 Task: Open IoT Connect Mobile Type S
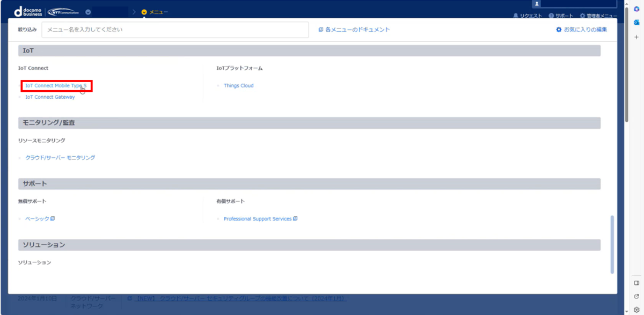tap(56, 86)
